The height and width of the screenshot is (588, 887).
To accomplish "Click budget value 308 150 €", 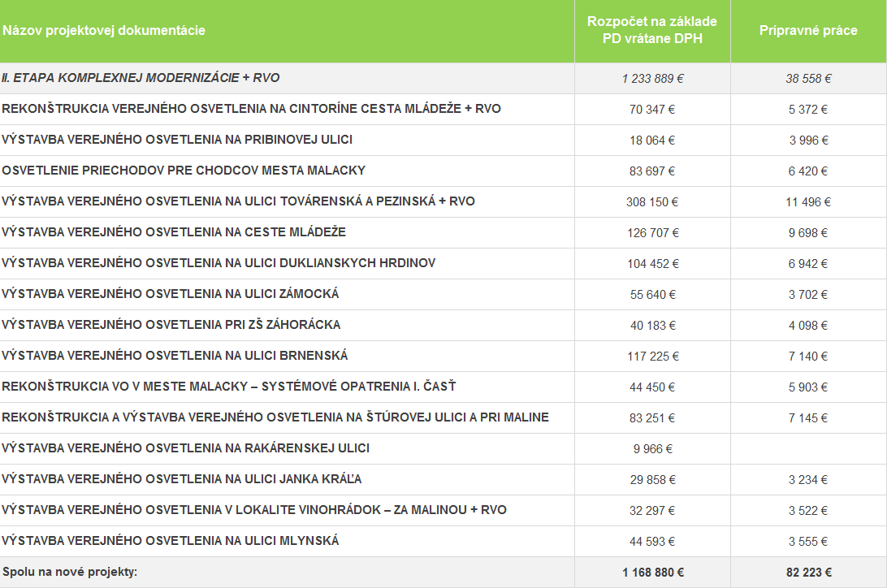I will tap(652, 202).
